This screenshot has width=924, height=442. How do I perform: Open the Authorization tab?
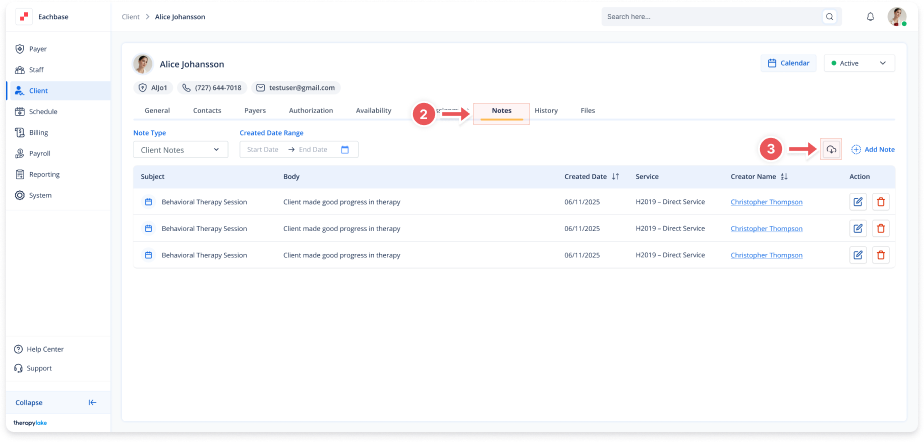[310, 110]
